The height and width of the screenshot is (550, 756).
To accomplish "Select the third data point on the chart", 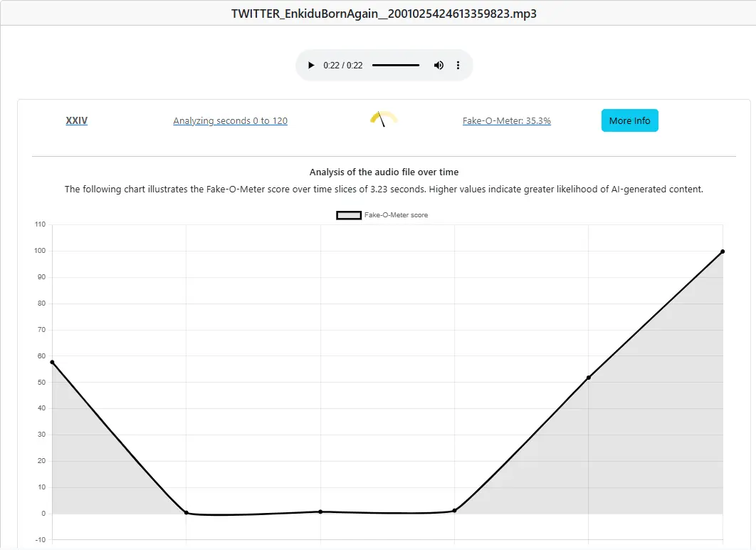I will tap(320, 512).
